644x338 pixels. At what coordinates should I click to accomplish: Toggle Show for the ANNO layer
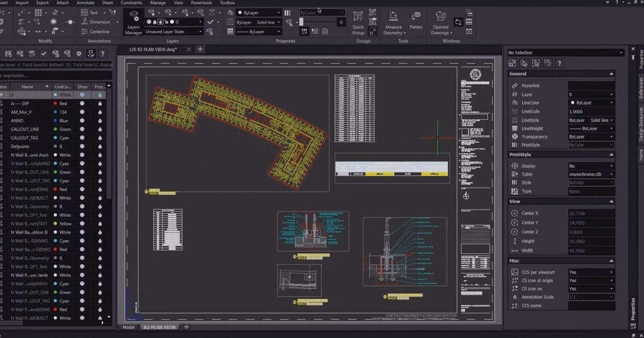click(82, 121)
